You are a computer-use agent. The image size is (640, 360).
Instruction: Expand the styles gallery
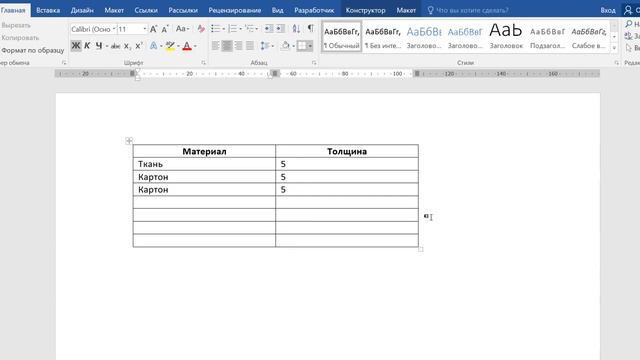[x=614, y=48]
